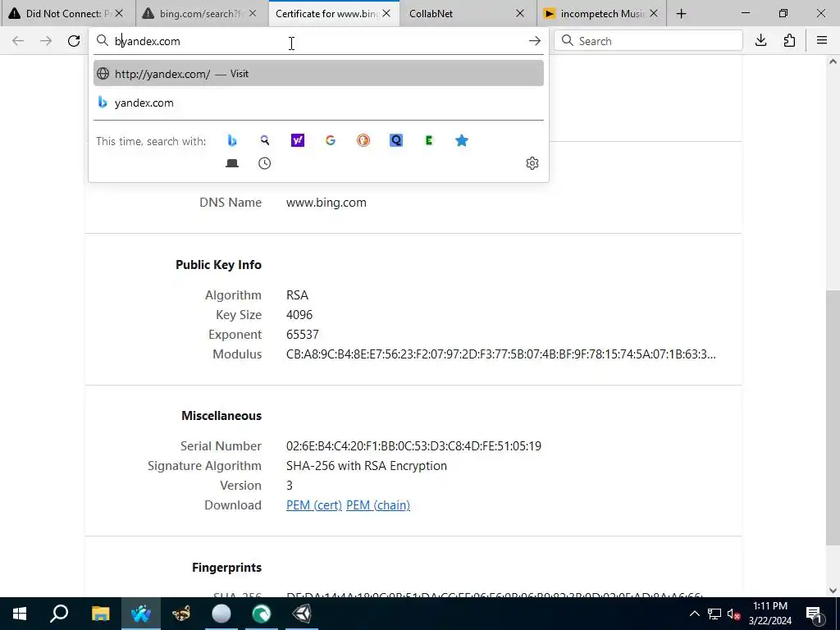The image size is (840, 630).
Task: Reload the current page
Action: tap(74, 41)
